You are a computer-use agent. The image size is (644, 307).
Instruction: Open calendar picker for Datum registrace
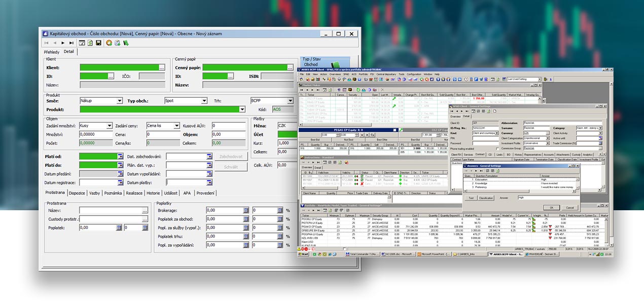click(x=120, y=182)
